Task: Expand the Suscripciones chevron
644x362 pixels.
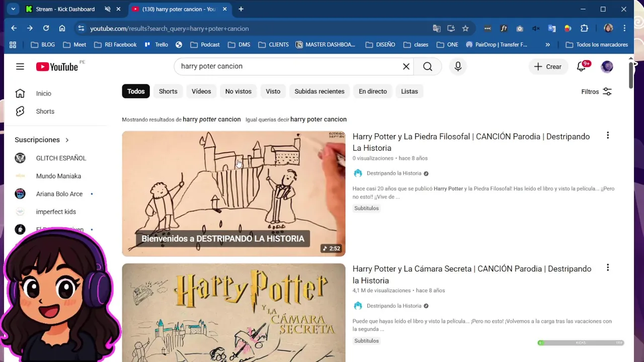Action: [67, 140]
